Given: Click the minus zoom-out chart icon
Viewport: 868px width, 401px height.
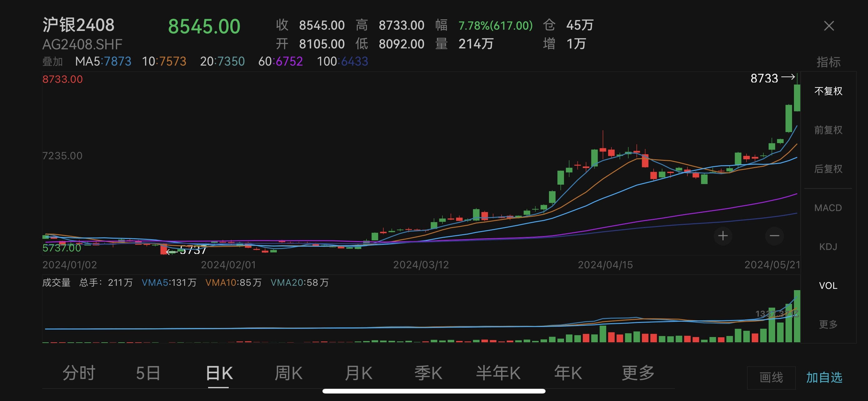Looking at the screenshot, I should point(774,236).
